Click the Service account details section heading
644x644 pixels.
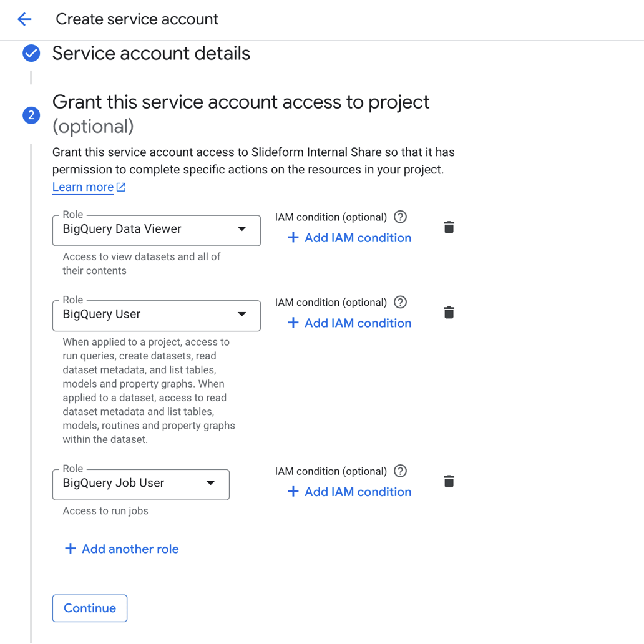150,53
